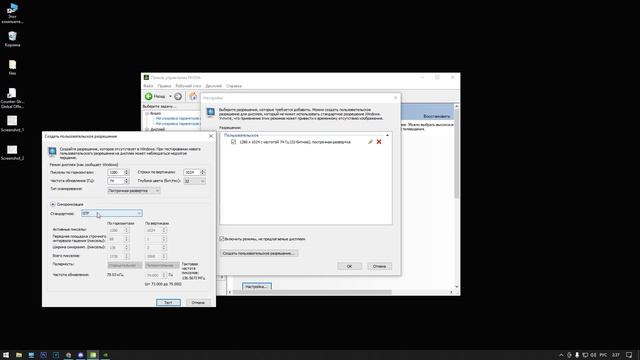Click the Восстановить link in NVIDIA Control Panel

pos(436,116)
